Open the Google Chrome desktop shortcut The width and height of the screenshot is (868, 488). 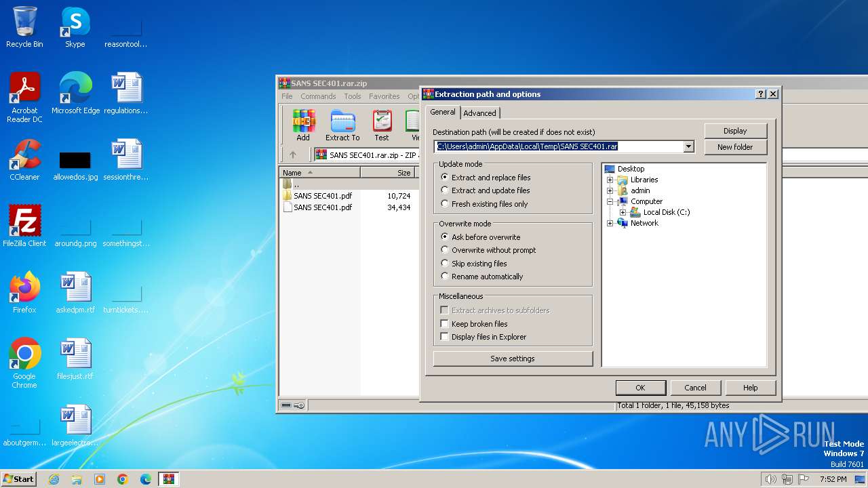click(x=24, y=363)
